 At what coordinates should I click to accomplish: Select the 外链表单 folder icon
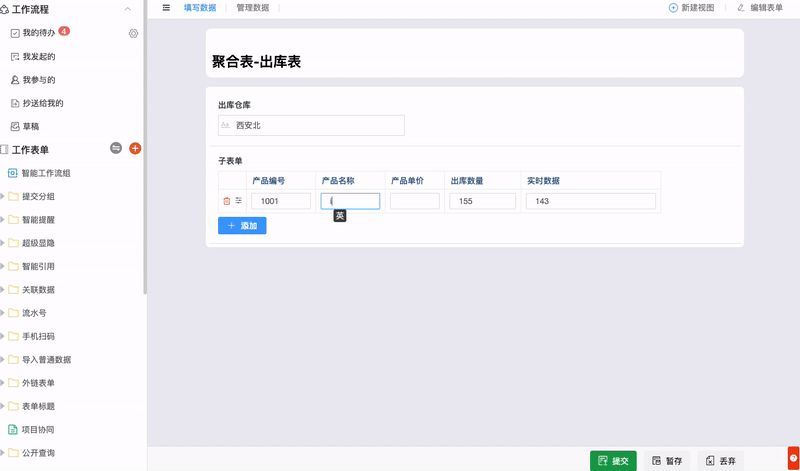pyautogui.click(x=13, y=383)
